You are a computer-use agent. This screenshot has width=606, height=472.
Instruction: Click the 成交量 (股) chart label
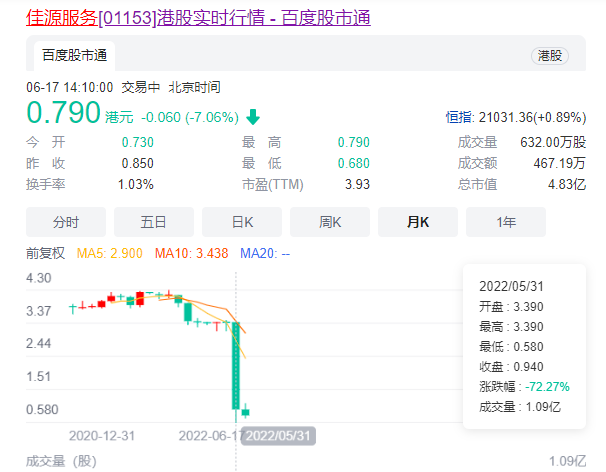click(x=61, y=461)
